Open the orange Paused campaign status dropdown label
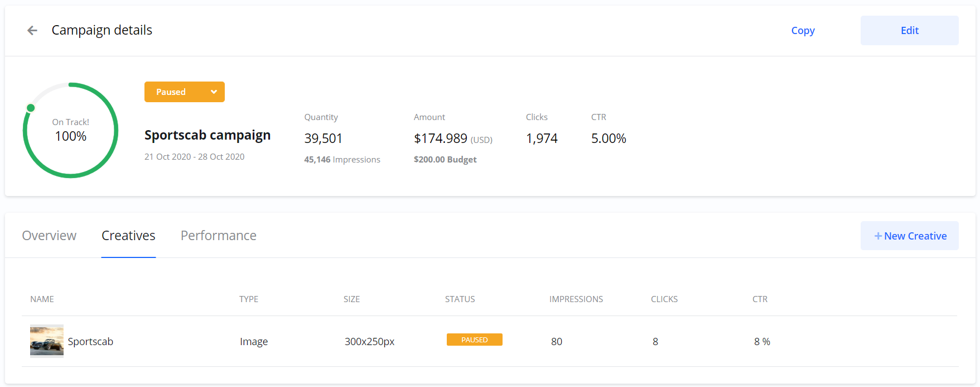The height and width of the screenshot is (387, 980). coord(171,92)
